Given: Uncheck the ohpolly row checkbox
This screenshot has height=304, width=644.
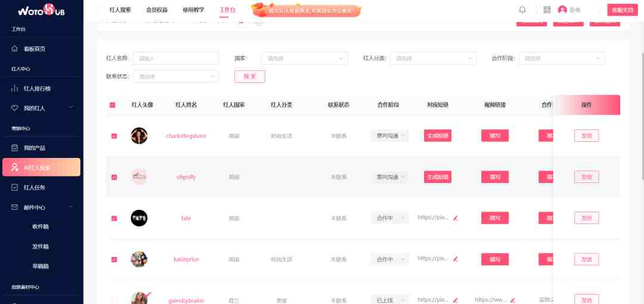Looking at the screenshot, I should pyautogui.click(x=114, y=177).
